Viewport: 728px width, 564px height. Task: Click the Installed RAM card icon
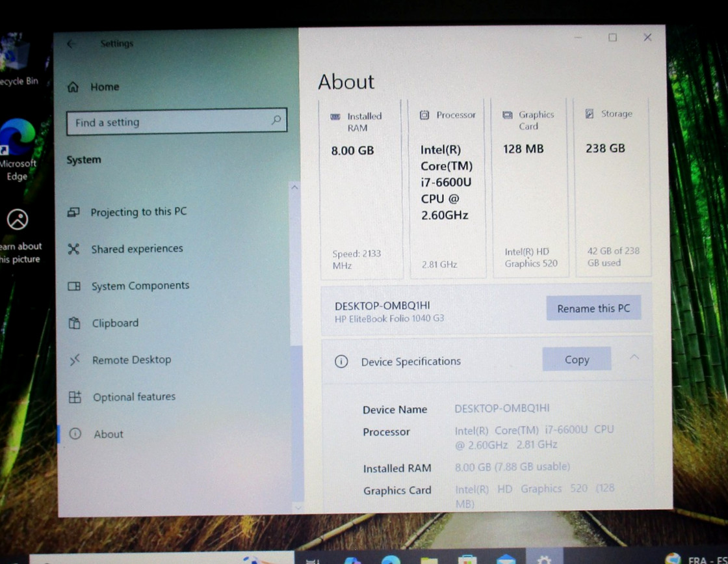335,116
